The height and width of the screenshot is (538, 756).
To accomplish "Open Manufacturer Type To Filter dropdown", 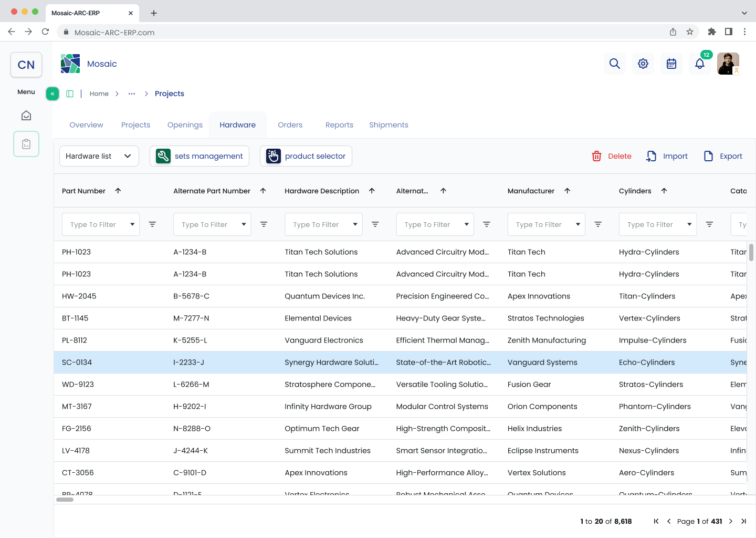I will (x=547, y=224).
